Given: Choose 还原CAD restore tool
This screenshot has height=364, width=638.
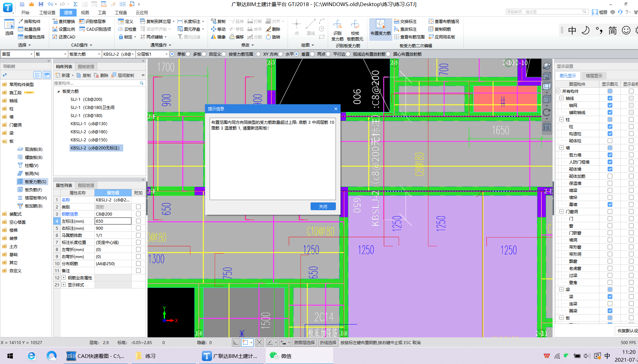Looking at the screenshot, I should coord(63,37).
